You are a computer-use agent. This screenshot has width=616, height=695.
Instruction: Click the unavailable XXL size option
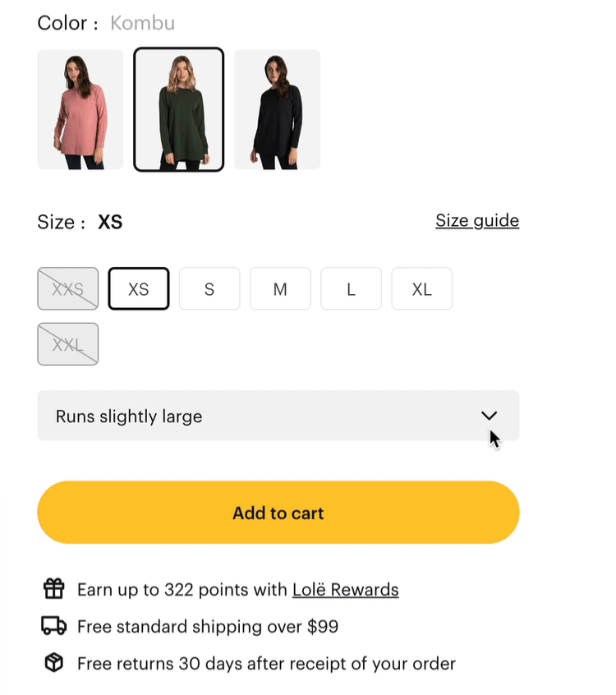(x=68, y=344)
